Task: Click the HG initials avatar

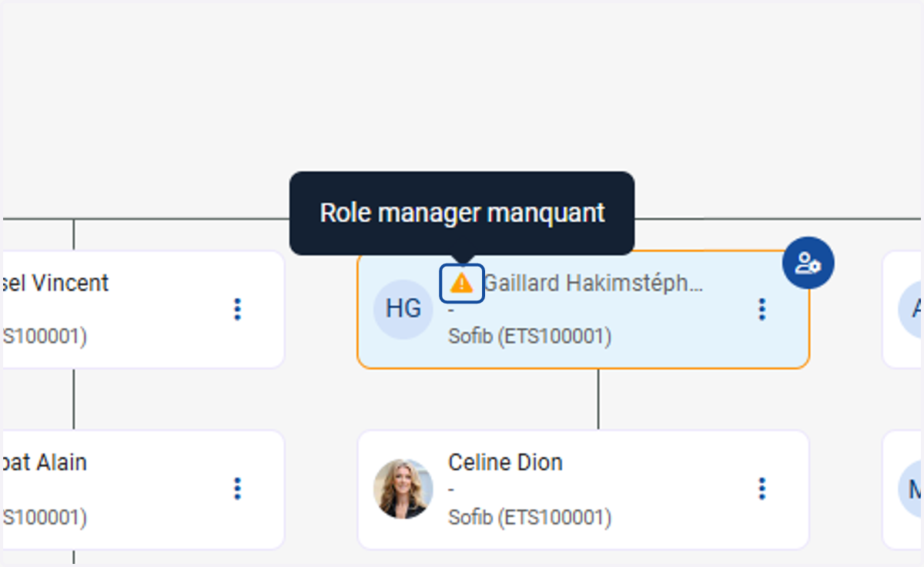Action: 403,309
